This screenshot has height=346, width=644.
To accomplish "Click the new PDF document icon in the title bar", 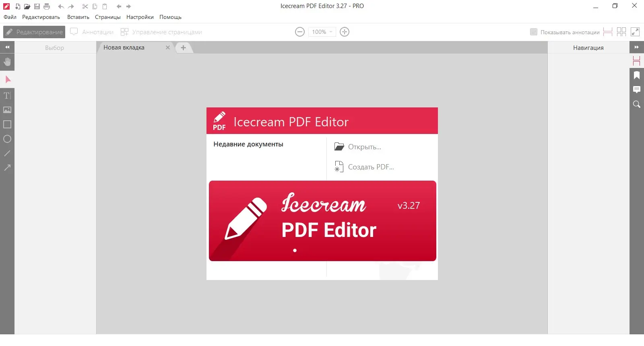I will (17, 6).
